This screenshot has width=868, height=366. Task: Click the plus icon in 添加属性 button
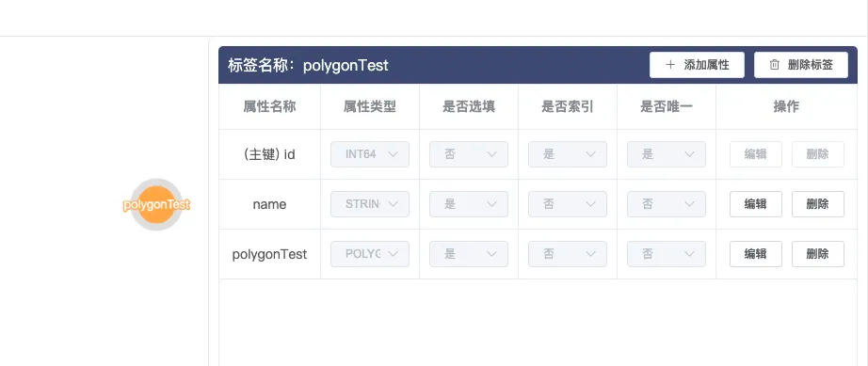tap(670, 65)
